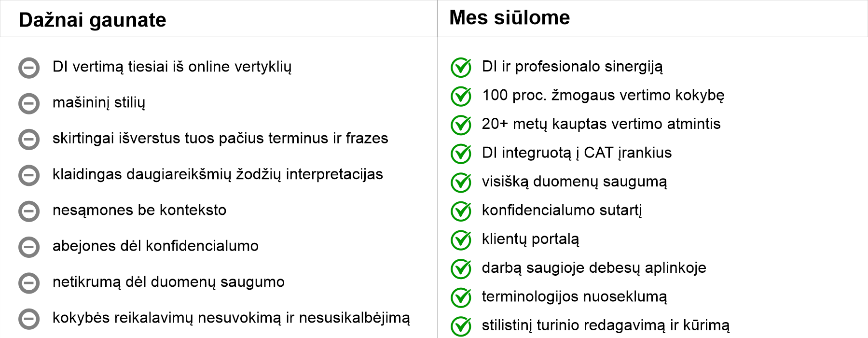Image resolution: width=868 pixels, height=338 pixels.
Task: Click the minus icon beside 'skirtingai išverstus tuos pačius terminus'
Action: click(x=29, y=140)
